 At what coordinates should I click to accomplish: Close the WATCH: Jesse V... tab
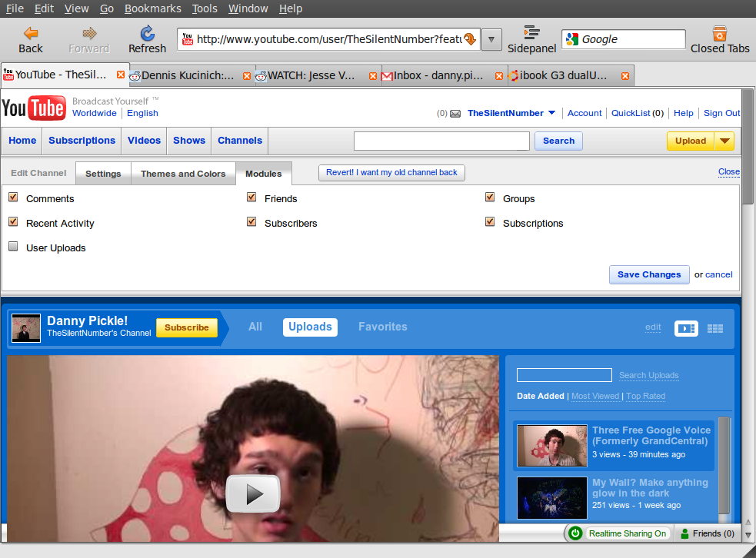[x=373, y=75]
